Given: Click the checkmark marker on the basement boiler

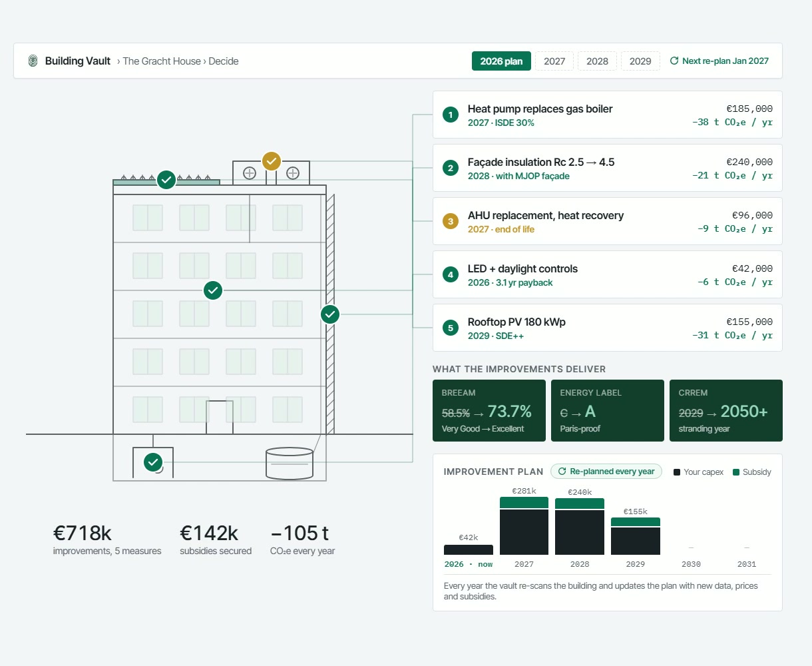Looking at the screenshot, I should [x=153, y=462].
